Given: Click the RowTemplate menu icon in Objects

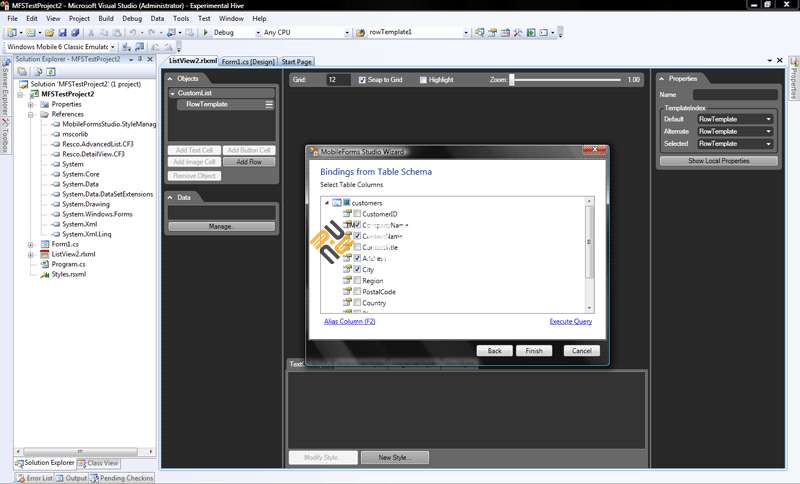Looking at the screenshot, I should pos(268,104).
